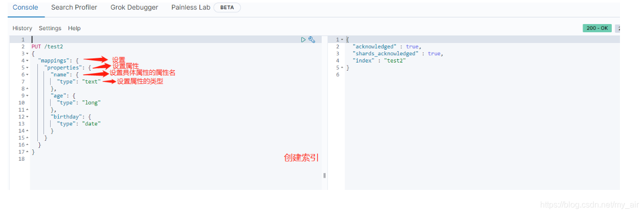Screen dimensions: 644x214
Task: Open the Help menu
Action: 74,28
